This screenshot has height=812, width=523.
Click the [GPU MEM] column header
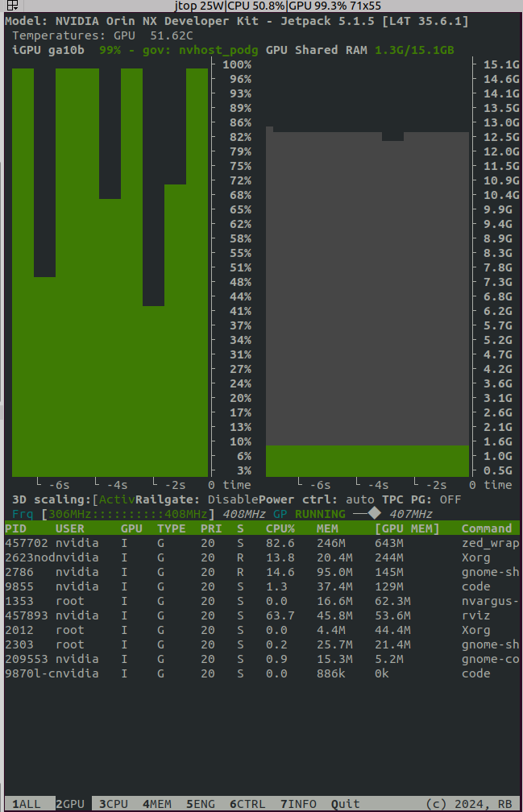[407, 528]
